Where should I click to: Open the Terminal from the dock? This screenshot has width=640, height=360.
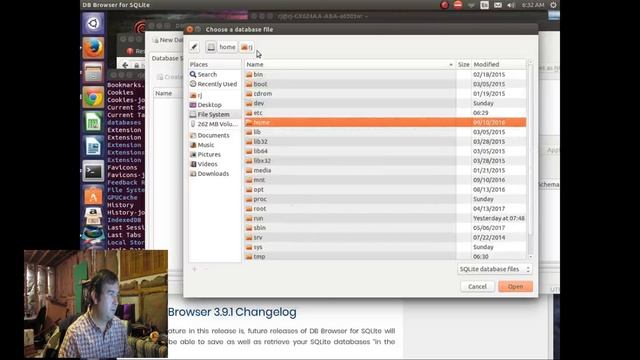point(93,171)
